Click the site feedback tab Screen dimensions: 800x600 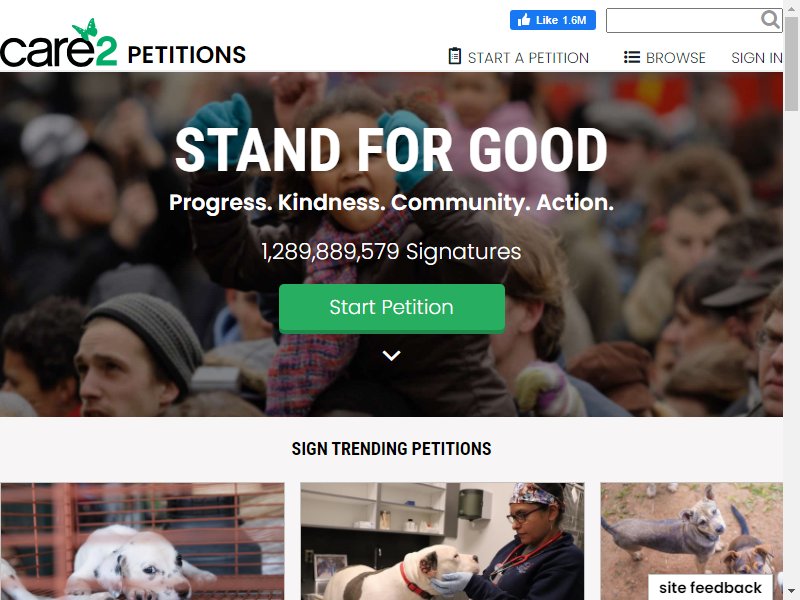pos(710,587)
